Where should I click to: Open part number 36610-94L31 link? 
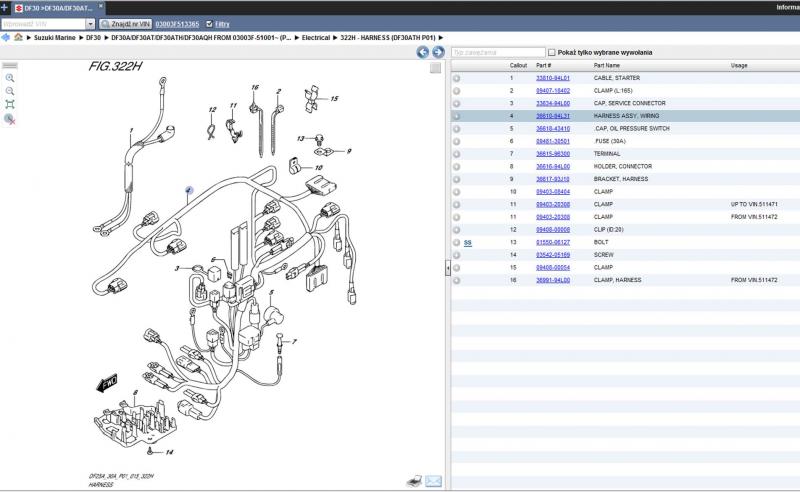point(552,116)
